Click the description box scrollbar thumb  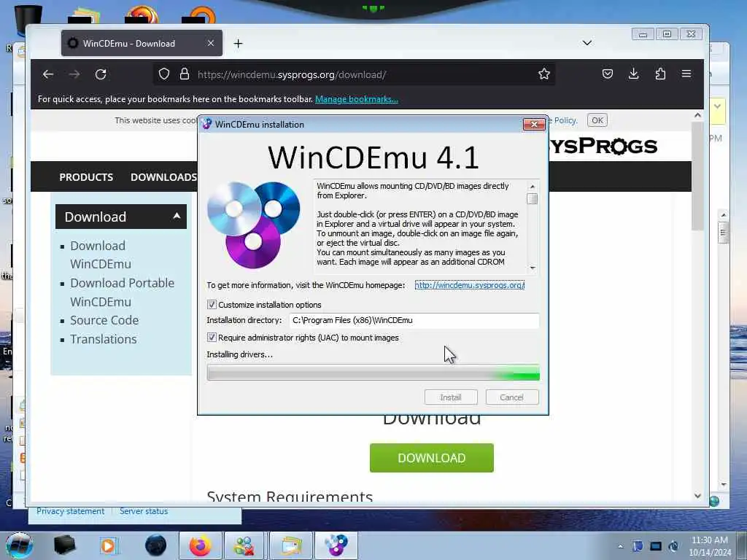(x=532, y=198)
